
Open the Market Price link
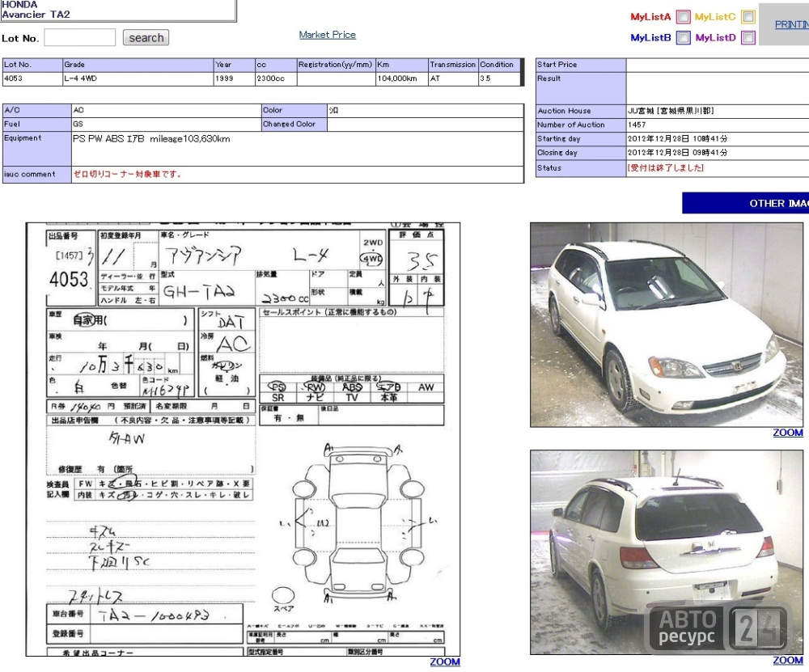(x=327, y=35)
